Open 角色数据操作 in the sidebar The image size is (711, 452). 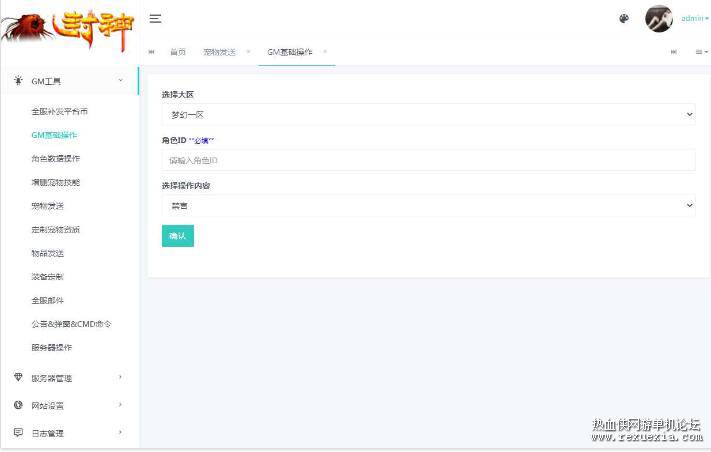click(55, 159)
